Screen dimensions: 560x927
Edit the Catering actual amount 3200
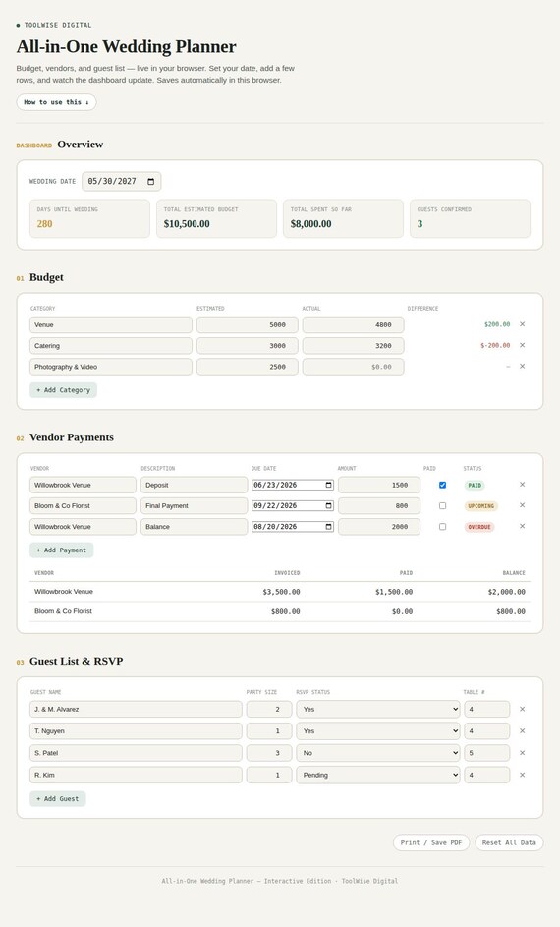(354, 345)
